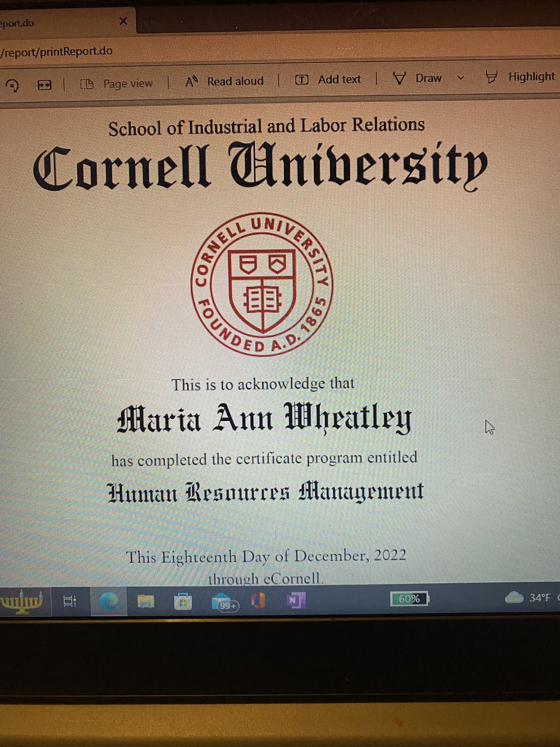Viewport: 560px width, 747px height.
Task: Click School of Industrial and Labor Relations text
Action: (x=266, y=126)
